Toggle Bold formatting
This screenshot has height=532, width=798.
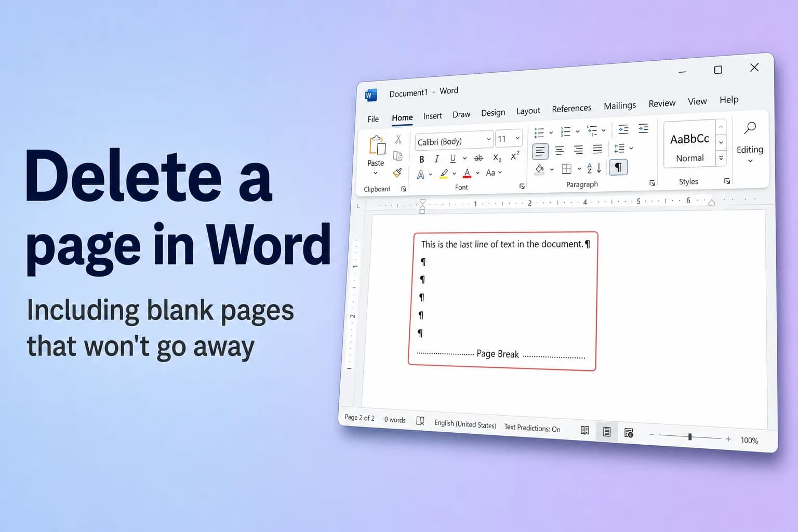421,159
